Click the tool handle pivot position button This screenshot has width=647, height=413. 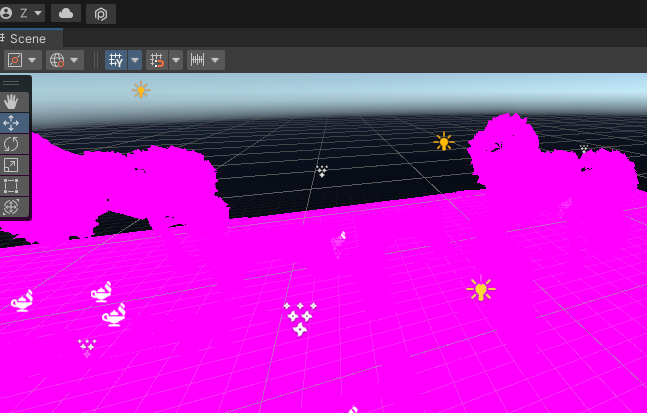[x=14, y=60]
